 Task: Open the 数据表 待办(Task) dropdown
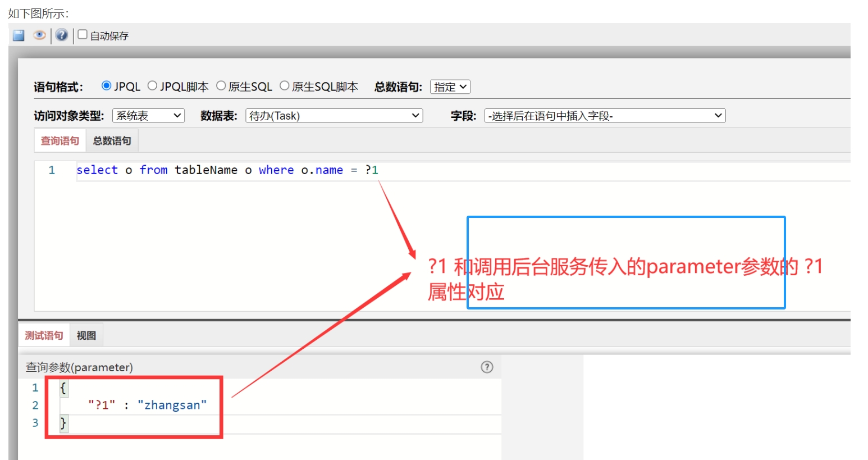[x=334, y=115]
